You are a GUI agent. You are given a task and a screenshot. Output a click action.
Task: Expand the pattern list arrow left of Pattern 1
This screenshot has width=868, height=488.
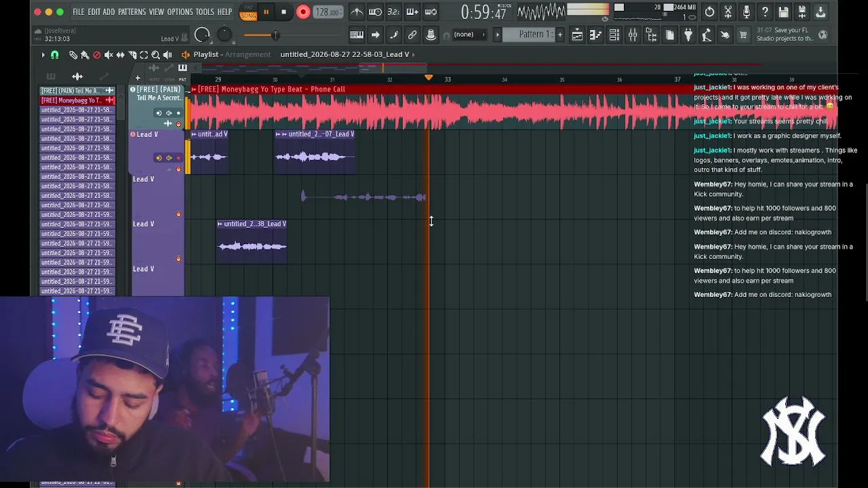click(x=497, y=35)
